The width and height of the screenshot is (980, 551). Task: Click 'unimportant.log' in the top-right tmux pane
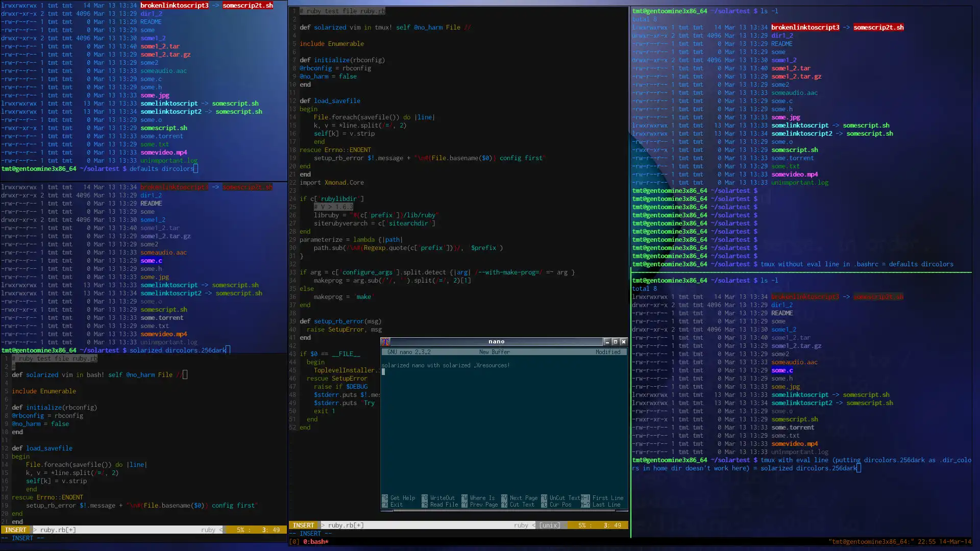[800, 183]
